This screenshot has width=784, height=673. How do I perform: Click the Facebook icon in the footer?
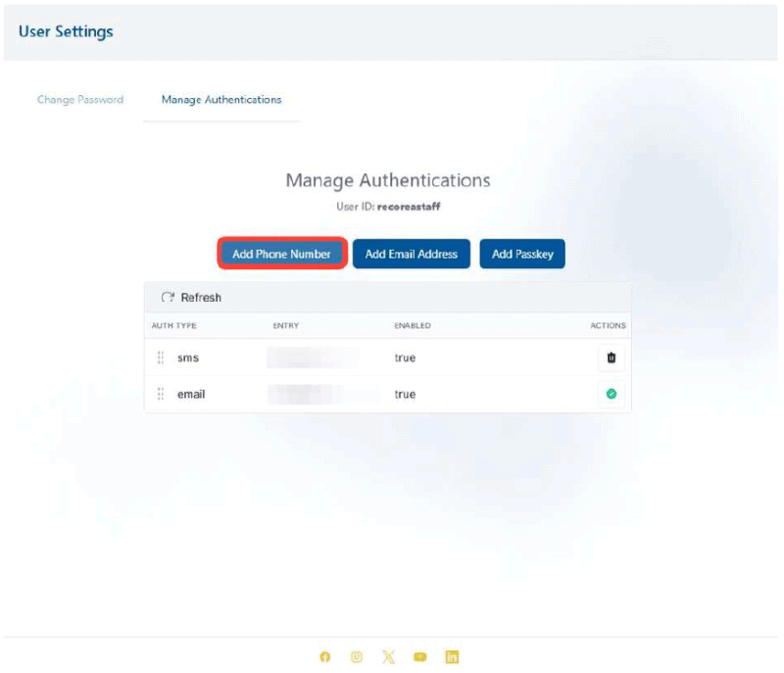coord(325,657)
